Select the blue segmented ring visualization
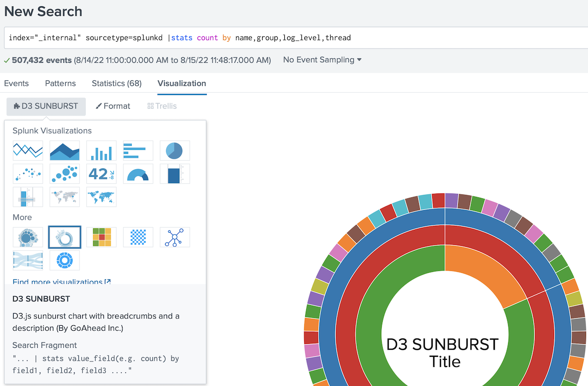The width and height of the screenshot is (588, 386). click(x=65, y=260)
